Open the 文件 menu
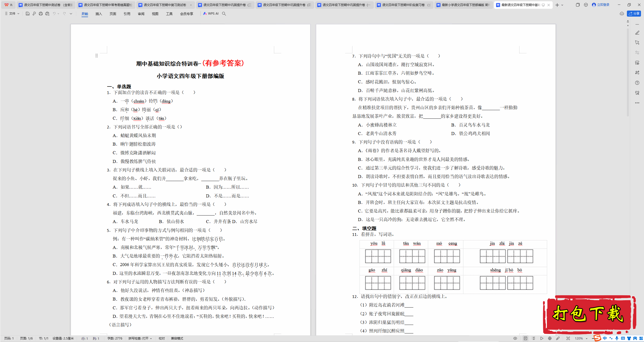 click(12, 14)
